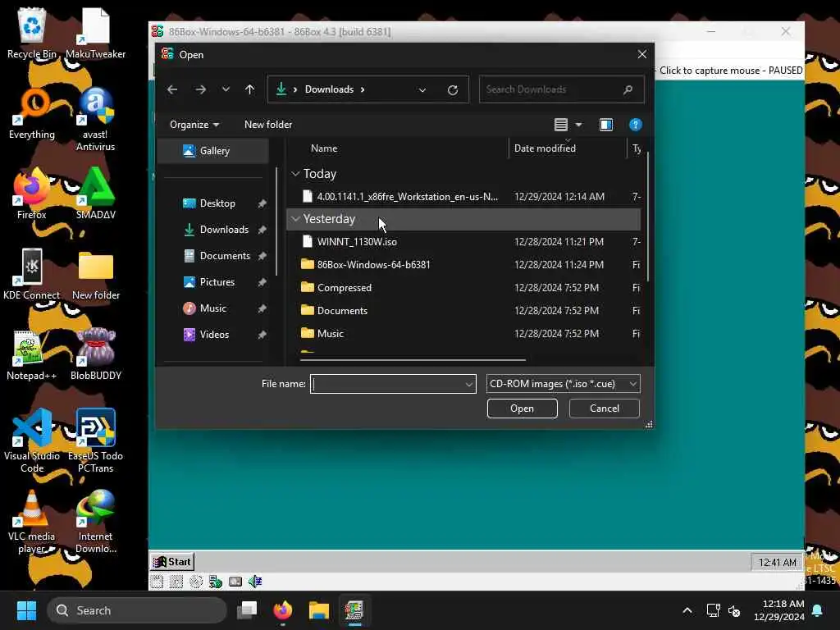Sort by Date modified column
The width and height of the screenshot is (840, 630).
545,148
